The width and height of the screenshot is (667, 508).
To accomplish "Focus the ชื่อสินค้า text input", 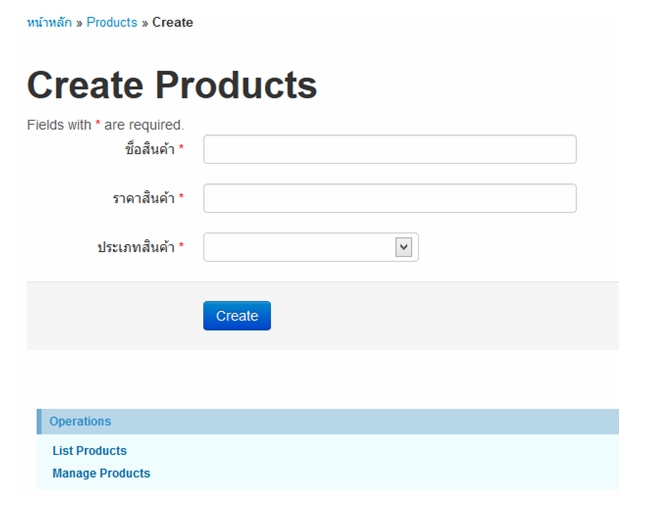I will click(390, 149).
